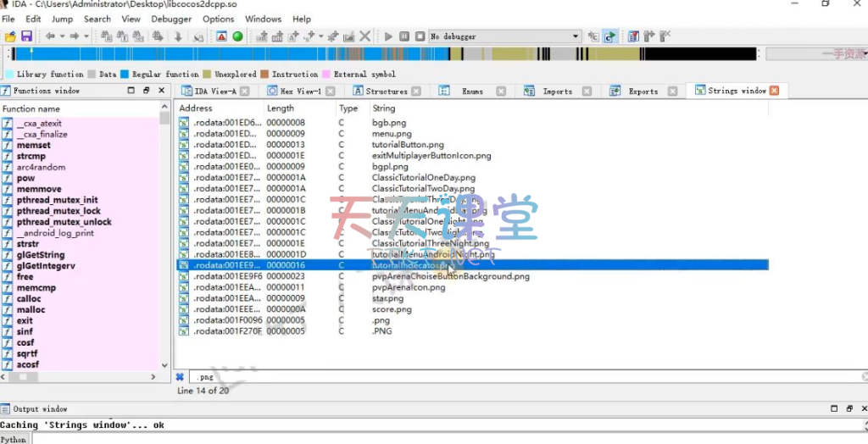Close the Strings window tab
This screenshot has height=444, width=868.
pos(774,91)
